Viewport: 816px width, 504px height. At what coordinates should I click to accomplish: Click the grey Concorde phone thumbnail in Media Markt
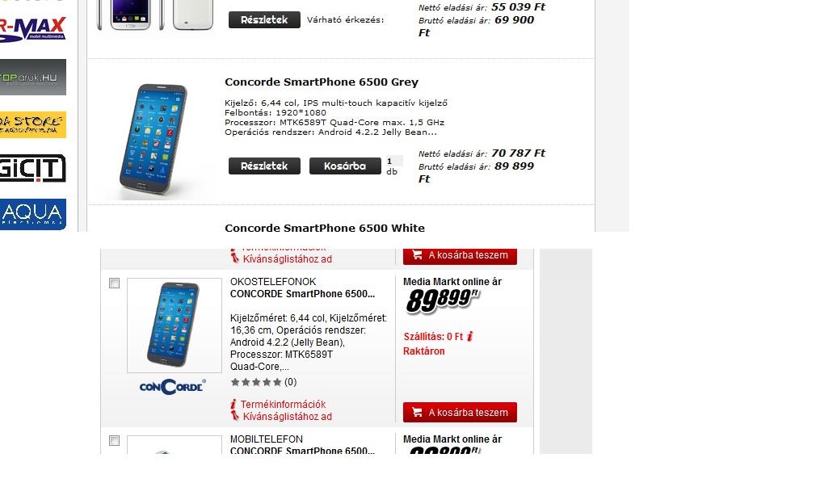click(175, 325)
